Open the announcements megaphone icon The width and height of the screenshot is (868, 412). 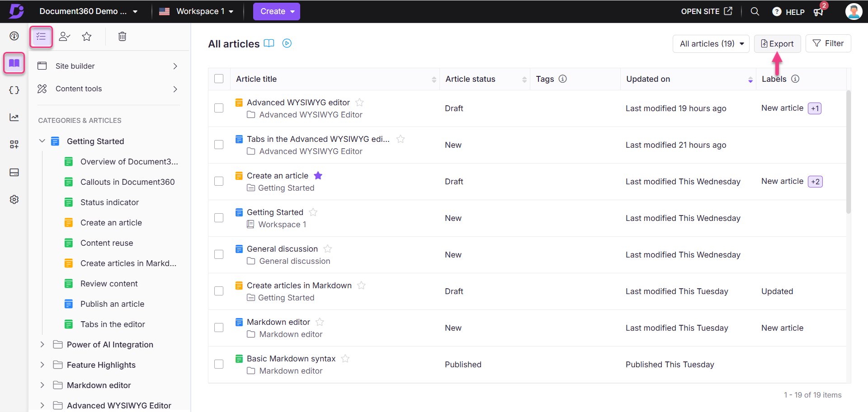coord(818,12)
